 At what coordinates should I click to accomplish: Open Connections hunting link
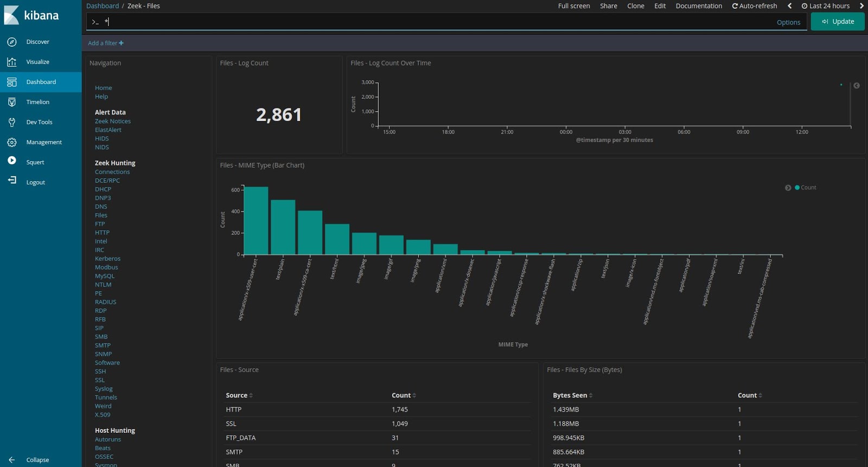pos(112,172)
